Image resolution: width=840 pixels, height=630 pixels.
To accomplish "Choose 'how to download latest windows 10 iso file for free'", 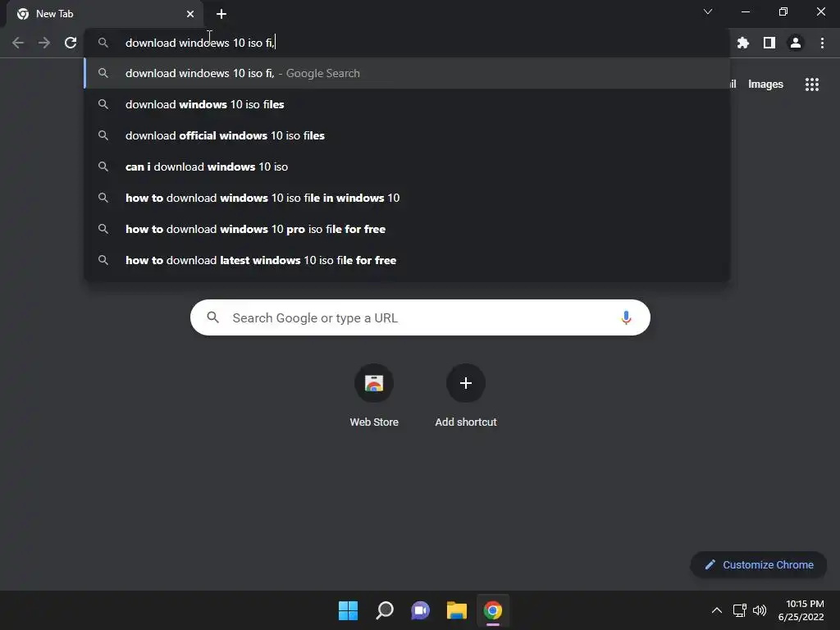I will coord(407,260).
